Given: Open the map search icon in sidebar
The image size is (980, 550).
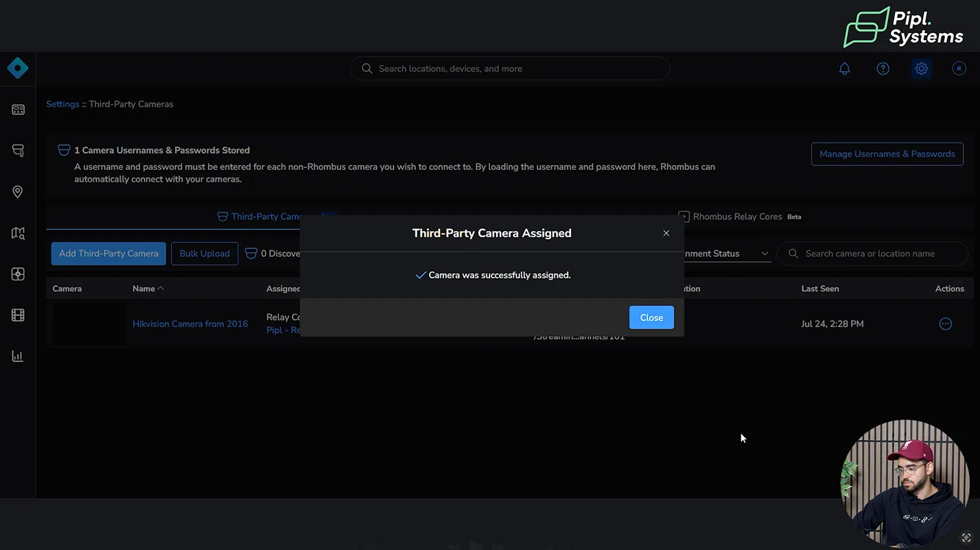Looking at the screenshot, I should [18, 233].
